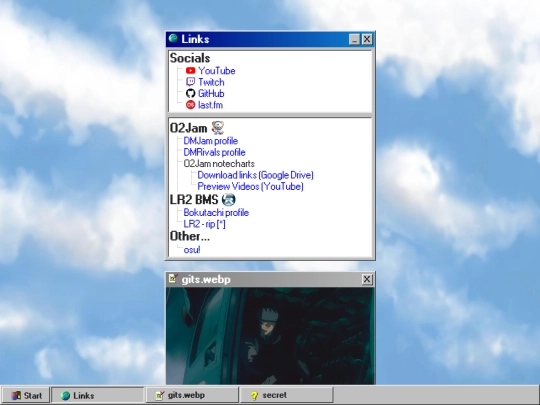Viewport: 540px width, 405px height.
Task: Open Download links (Google Drive)
Action: coord(255,175)
